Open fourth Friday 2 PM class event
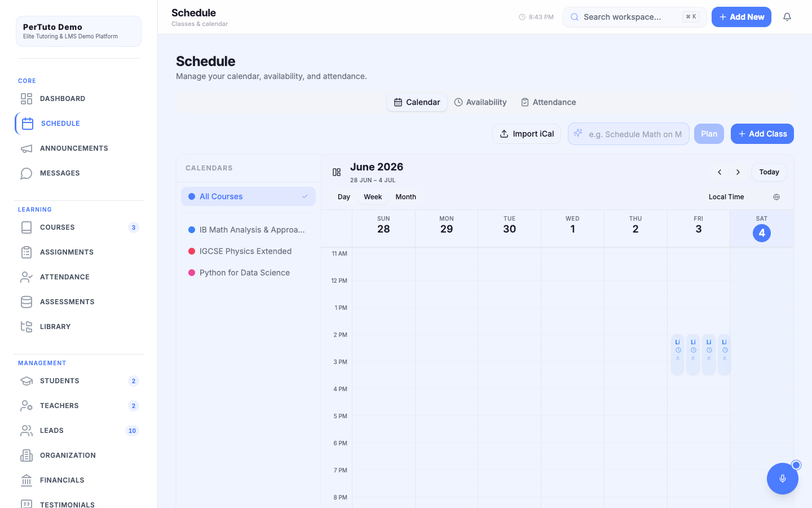The image size is (812, 508). [x=725, y=355]
